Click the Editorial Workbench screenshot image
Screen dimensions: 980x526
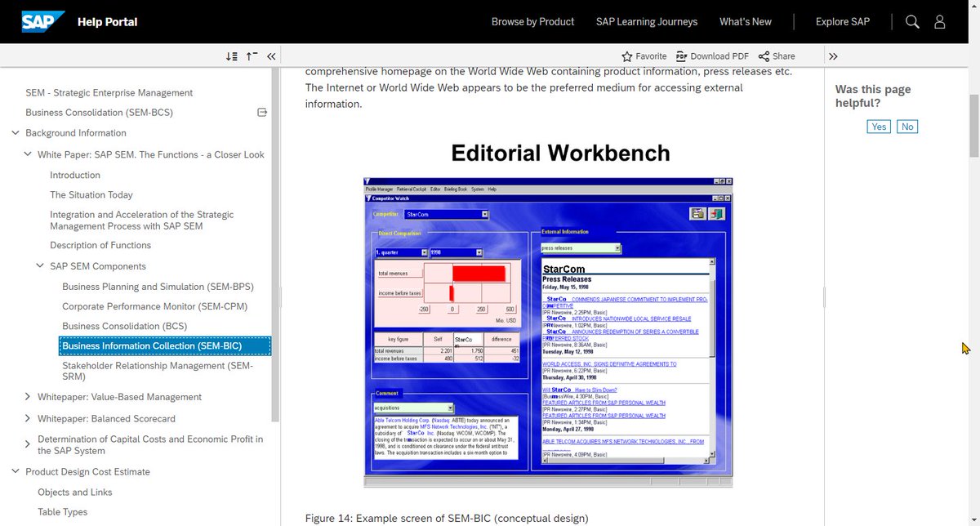(548, 332)
